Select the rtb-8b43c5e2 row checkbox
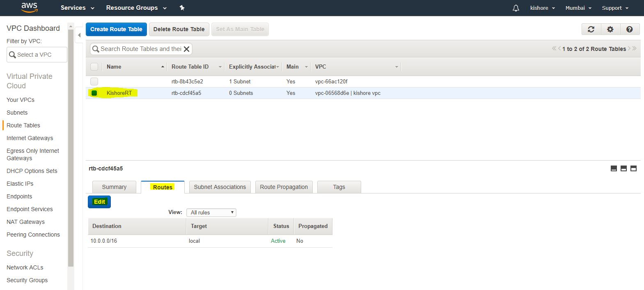Viewport: 644px width, 290px height. [x=94, y=81]
